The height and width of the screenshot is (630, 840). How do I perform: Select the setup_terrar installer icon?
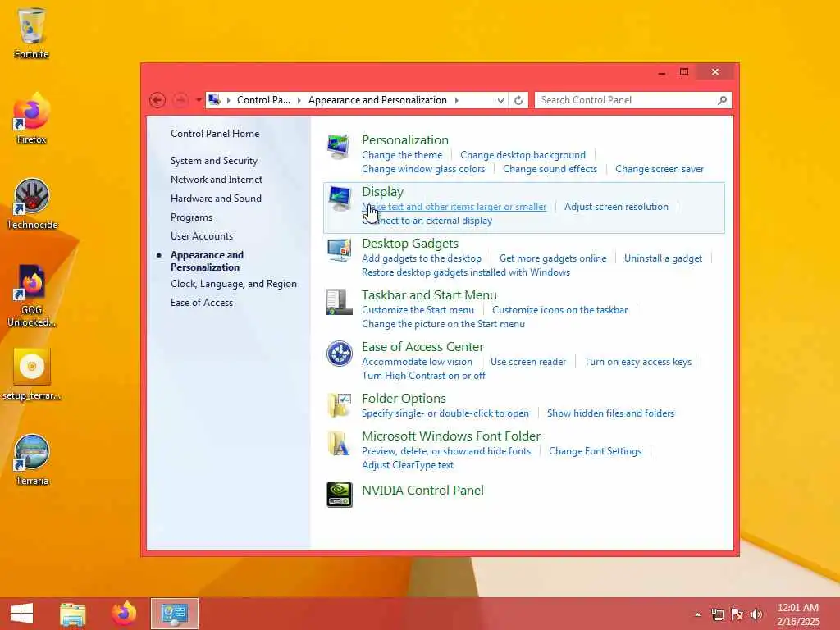32,374
